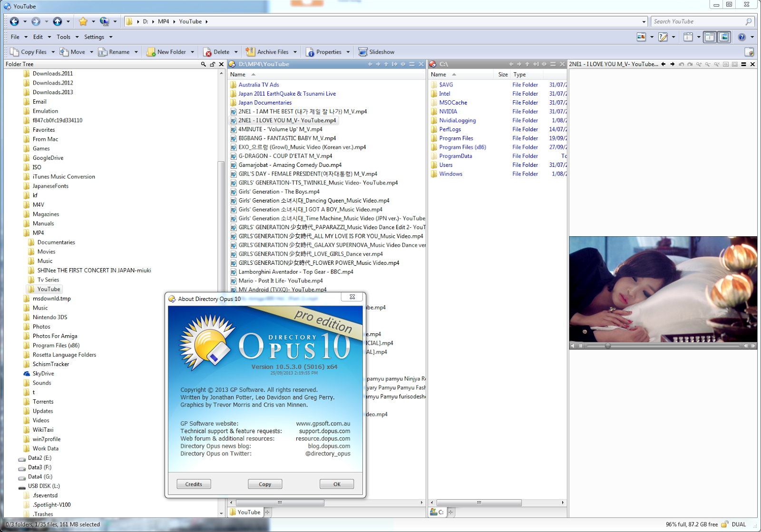The height and width of the screenshot is (532, 761).
Task: Zoom in within the viewer pane
Action: [x=699, y=64]
